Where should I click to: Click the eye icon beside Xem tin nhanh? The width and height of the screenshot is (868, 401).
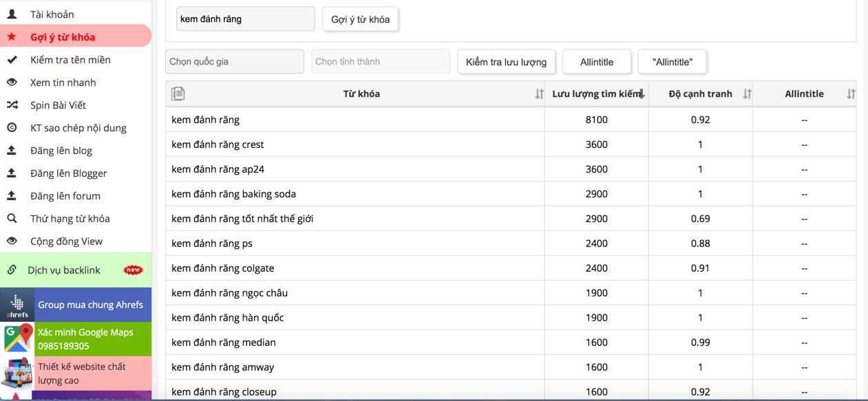click(x=12, y=82)
